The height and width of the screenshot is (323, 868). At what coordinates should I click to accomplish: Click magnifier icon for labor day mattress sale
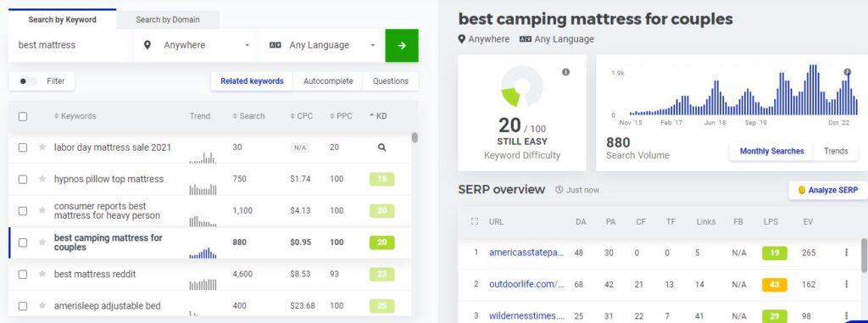click(381, 148)
